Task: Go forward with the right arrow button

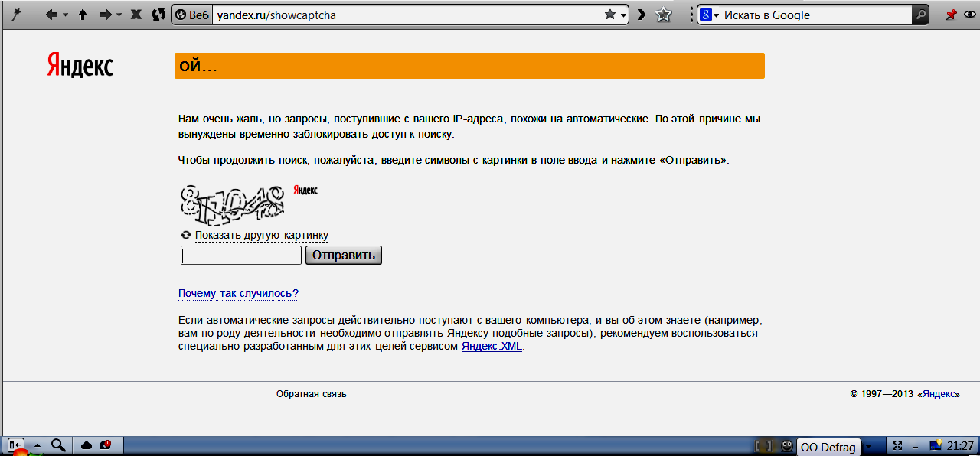Action: pyautogui.click(x=106, y=15)
